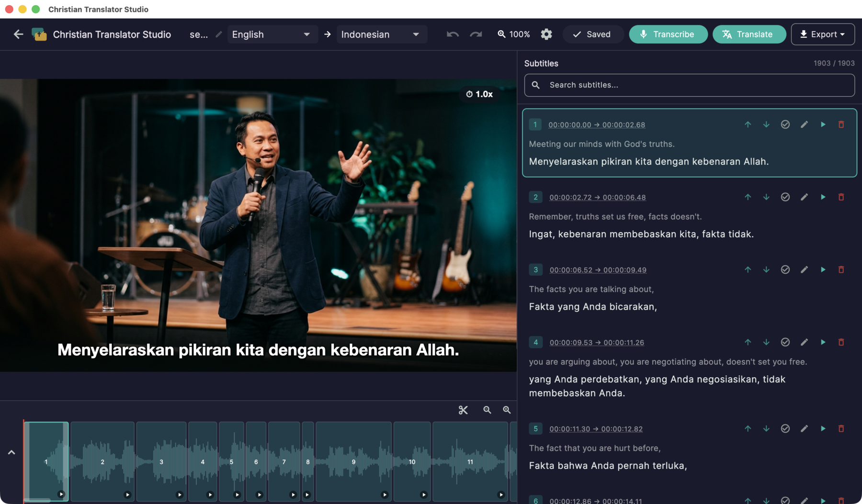Play subtitle 3 segment
862x504 pixels.
click(823, 270)
